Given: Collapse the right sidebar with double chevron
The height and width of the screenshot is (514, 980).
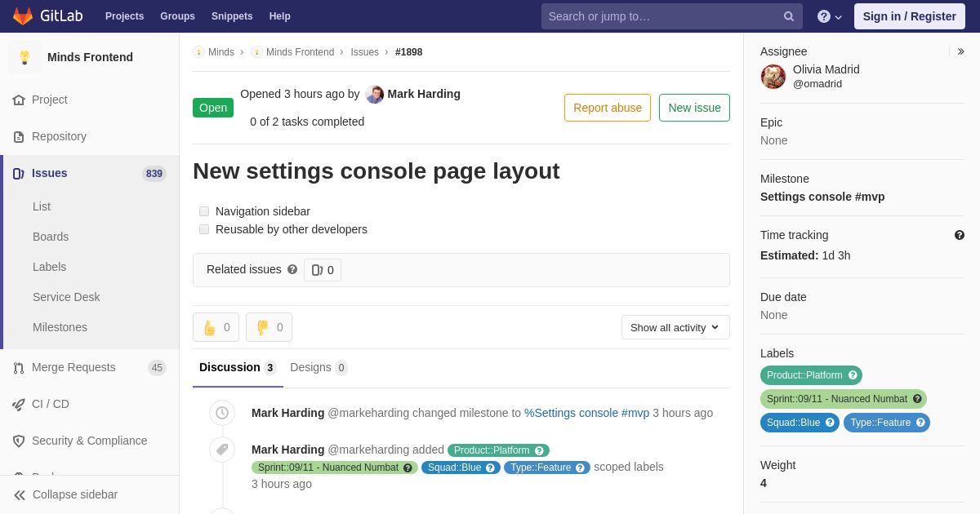Looking at the screenshot, I should pyautogui.click(x=961, y=51).
